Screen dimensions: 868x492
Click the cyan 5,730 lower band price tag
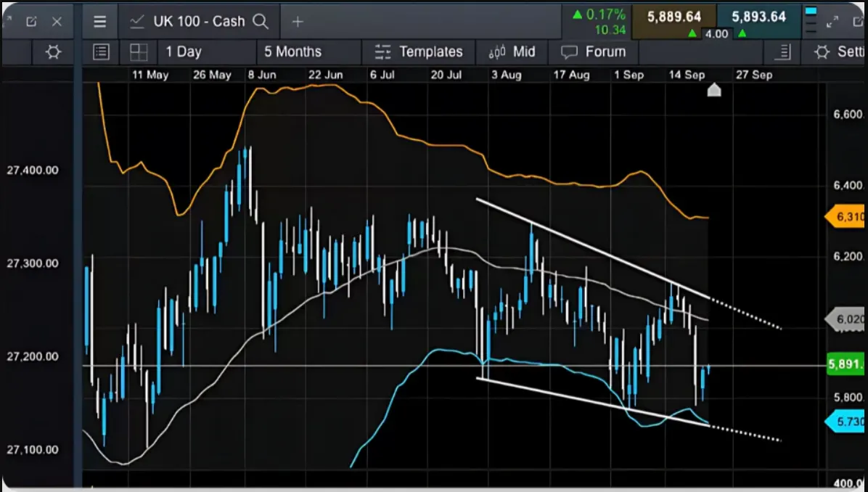(845, 422)
